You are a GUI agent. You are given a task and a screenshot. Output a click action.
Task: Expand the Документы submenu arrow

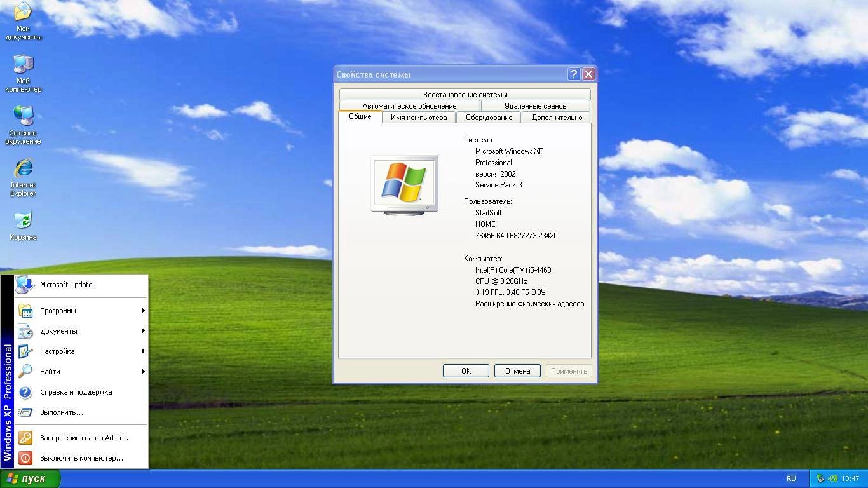[x=144, y=331]
